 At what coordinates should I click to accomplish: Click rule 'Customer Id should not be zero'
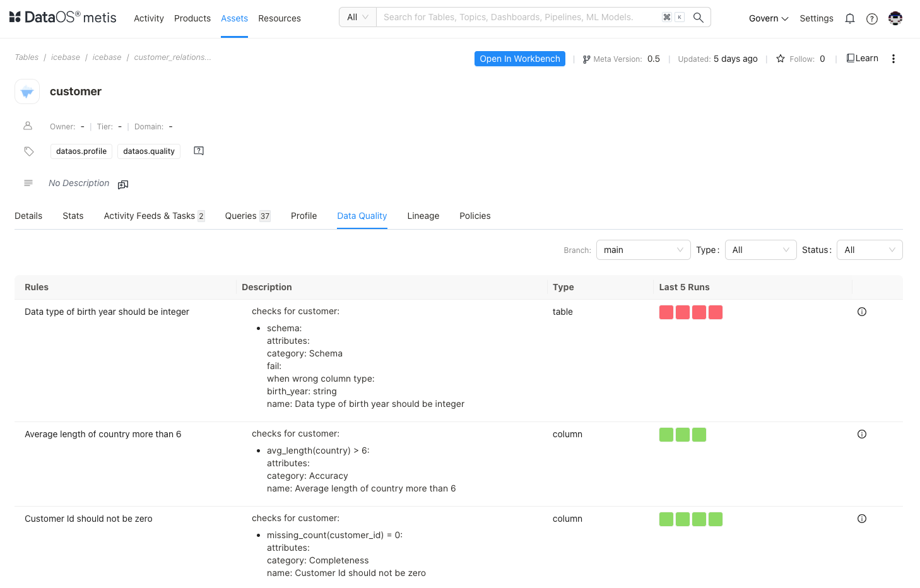88,519
